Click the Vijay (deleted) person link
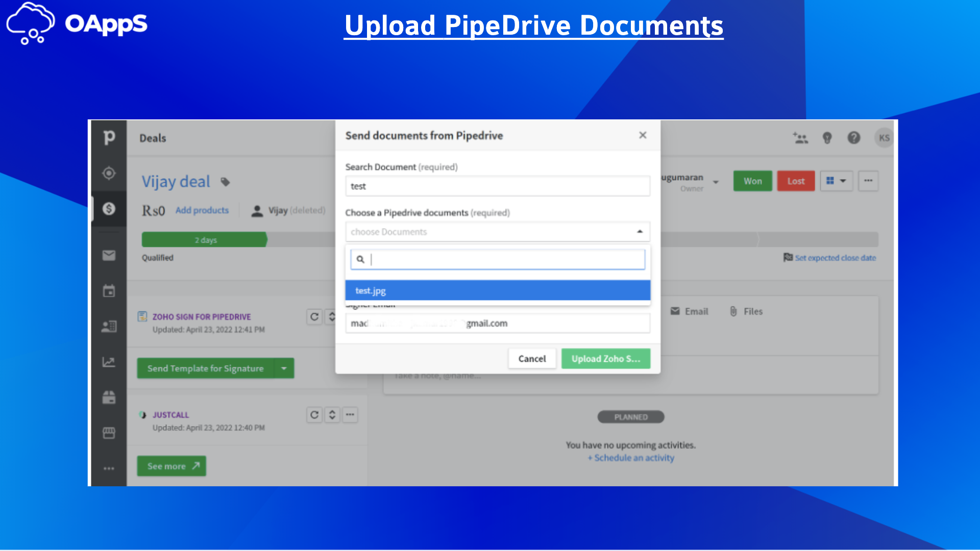 coord(297,210)
